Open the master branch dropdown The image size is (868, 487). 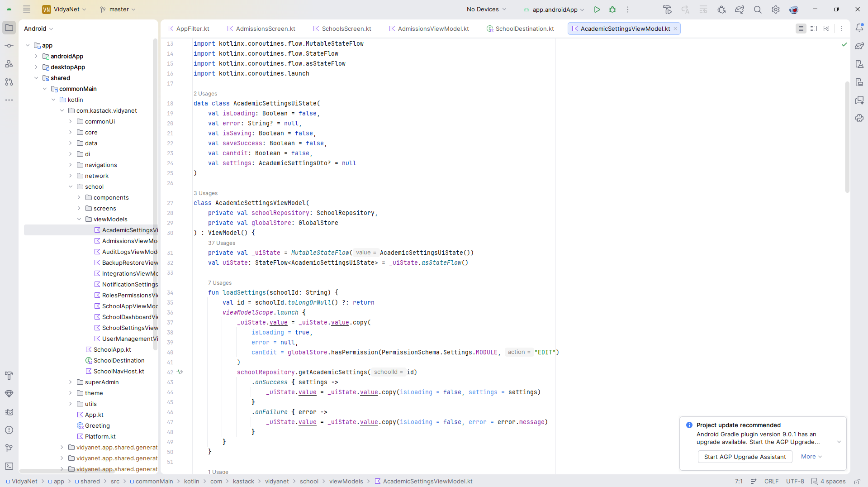118,10
